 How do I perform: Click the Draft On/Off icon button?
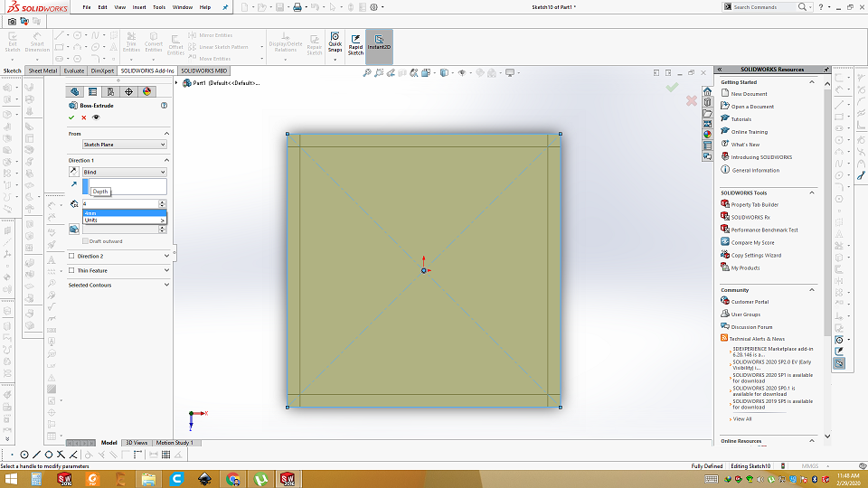pyautogui.click(x=73, y=229)
